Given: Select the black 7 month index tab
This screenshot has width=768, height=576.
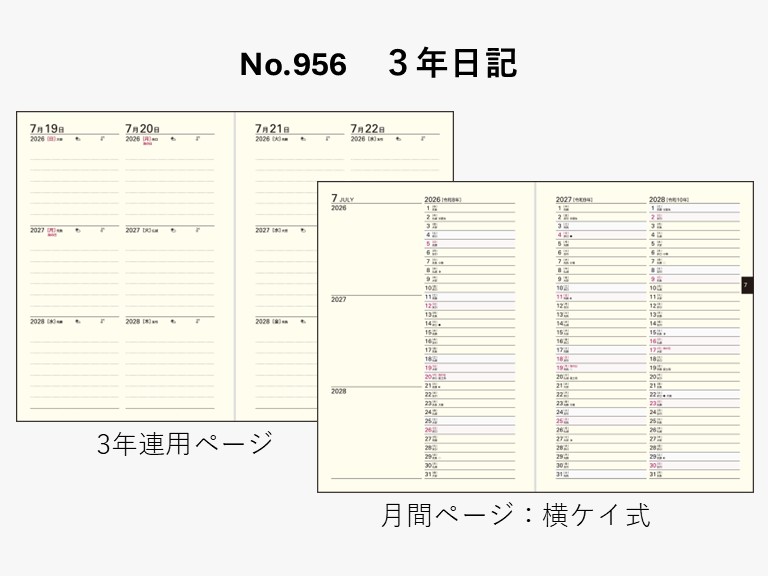Looking at the screenshot, I should coord(746,287).
